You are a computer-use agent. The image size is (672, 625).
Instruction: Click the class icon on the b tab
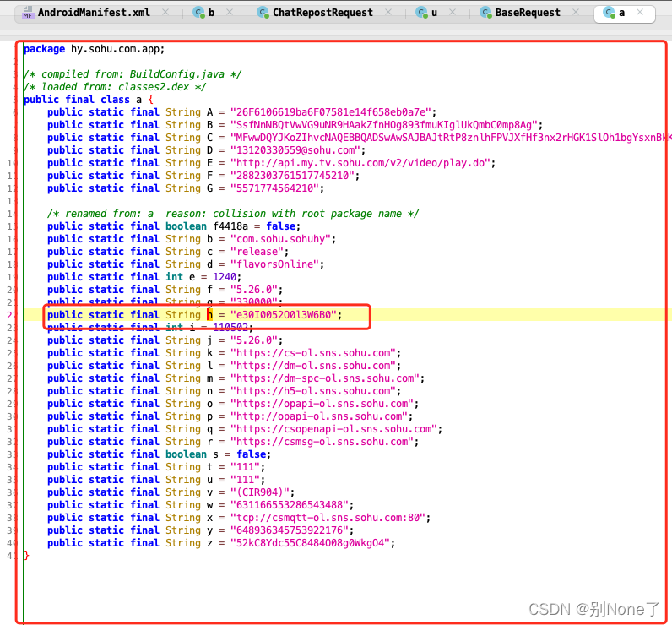pyautogui.click(x=199, y=13)
